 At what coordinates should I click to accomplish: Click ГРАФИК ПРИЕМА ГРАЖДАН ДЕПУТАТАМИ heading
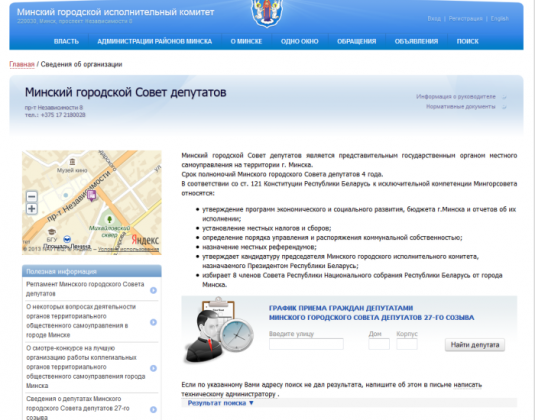click(x=341, y=308)
